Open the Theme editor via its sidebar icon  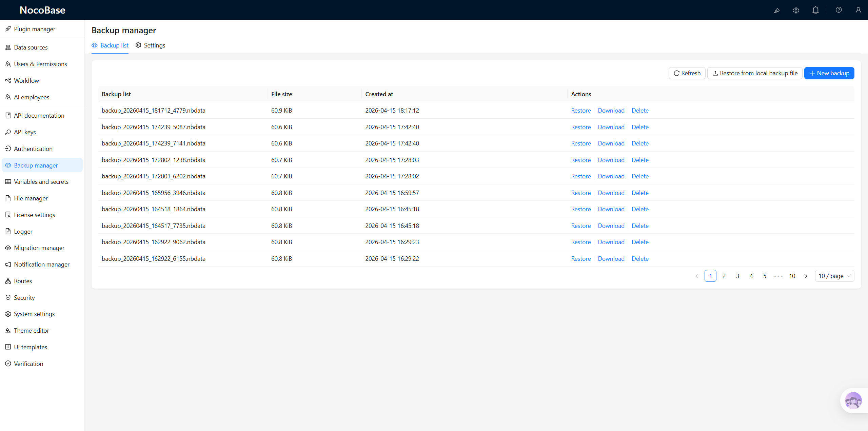[8, 330]
